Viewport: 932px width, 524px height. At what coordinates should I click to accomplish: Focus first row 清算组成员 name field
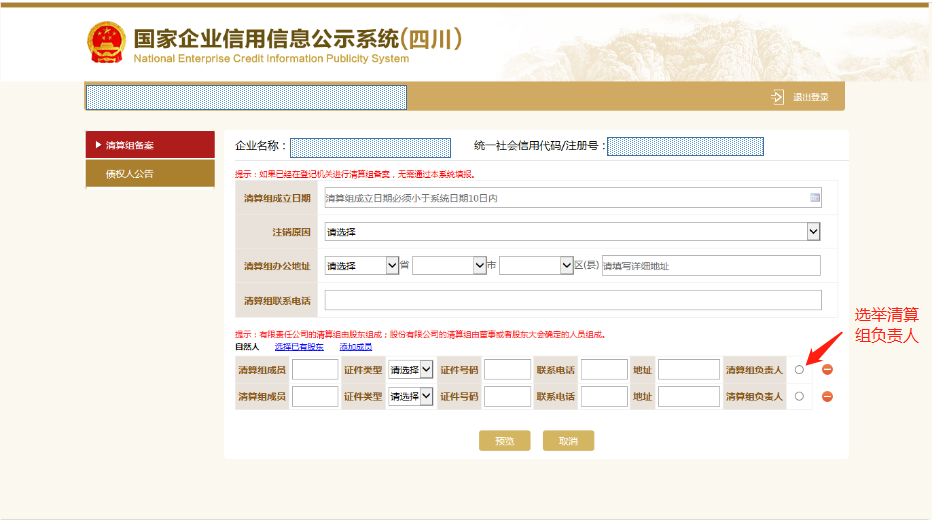coord(315,370)
